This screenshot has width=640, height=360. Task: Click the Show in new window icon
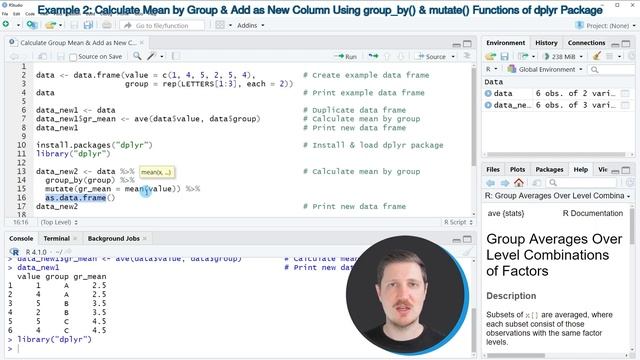click(x=42, y=56)
